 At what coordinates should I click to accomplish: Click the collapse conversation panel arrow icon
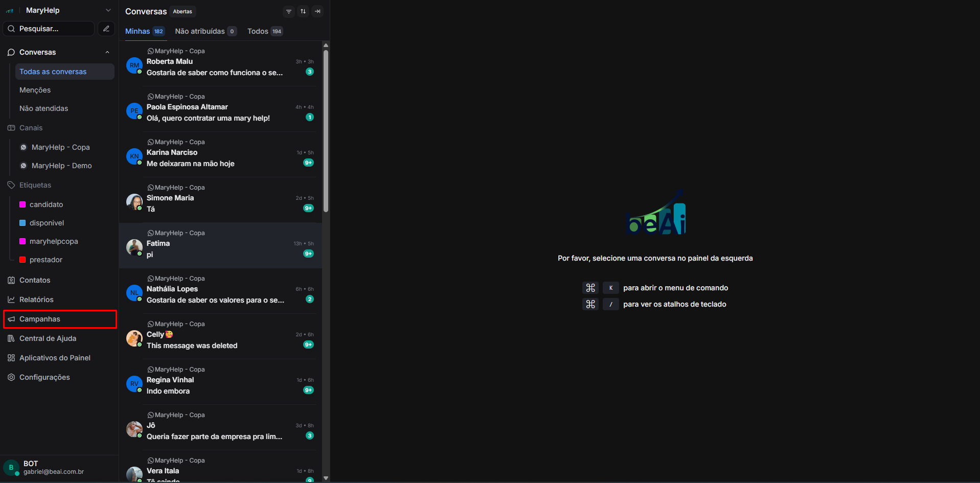point(317,11)
